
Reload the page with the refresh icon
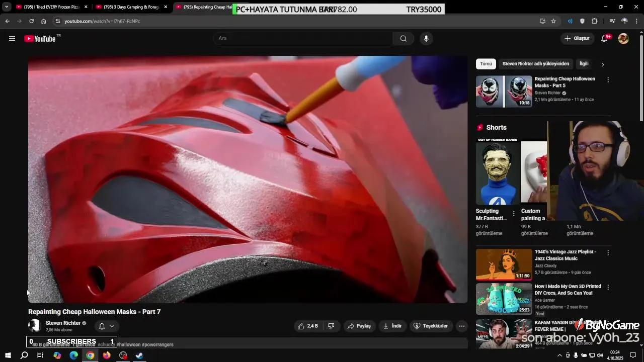click(31, 21)
